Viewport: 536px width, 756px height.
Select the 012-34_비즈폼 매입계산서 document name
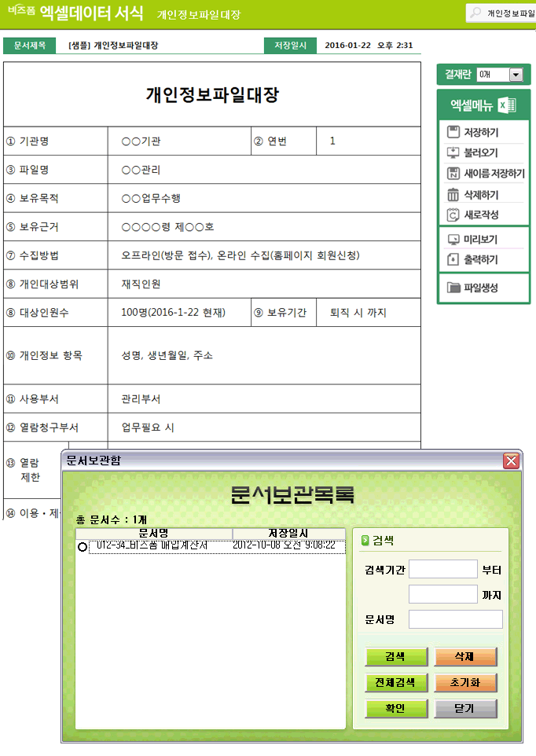[x=152, y=546]
